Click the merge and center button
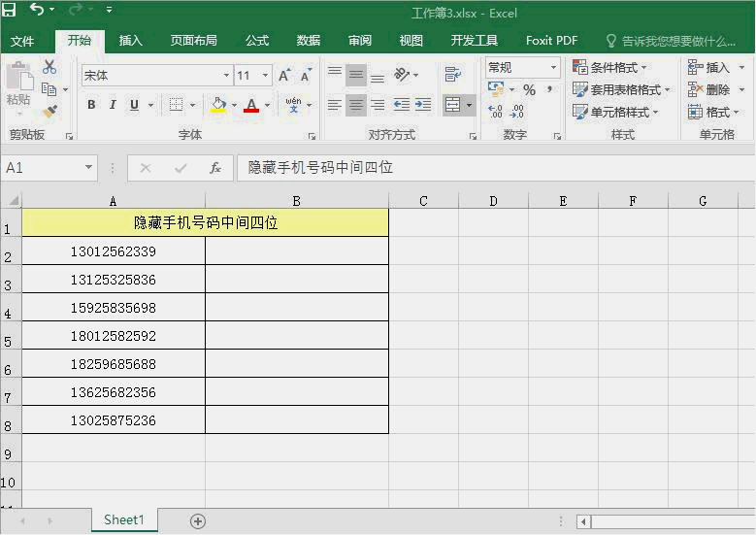756x535 pixels. pyautogui.click(x=453, y=105)
